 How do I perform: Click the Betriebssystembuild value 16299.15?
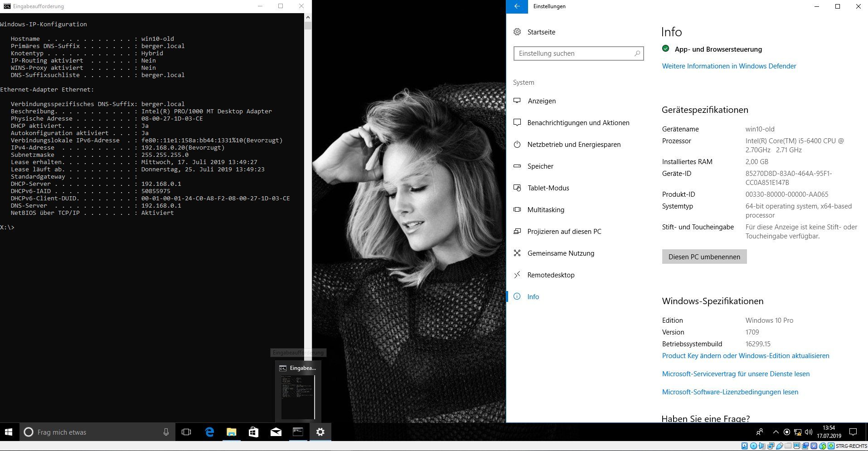758,344
